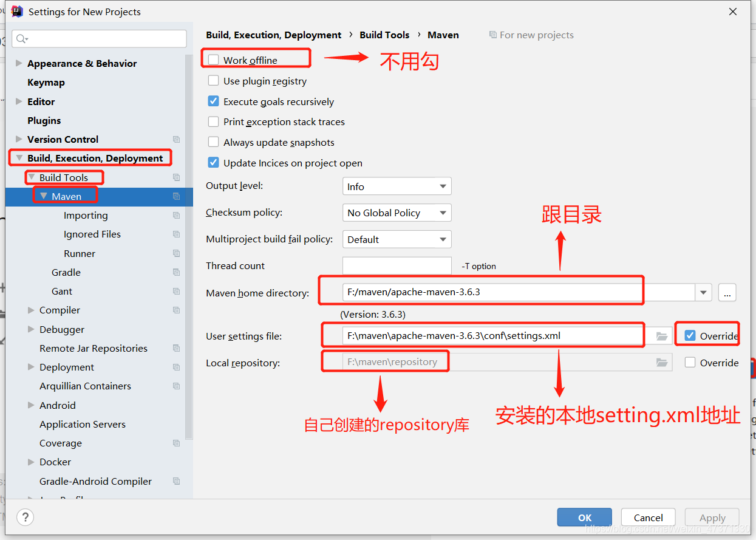This screenshot has height=540, width=756.
Task: Open the Output level dropdown
Action: [x=397, y=186]
